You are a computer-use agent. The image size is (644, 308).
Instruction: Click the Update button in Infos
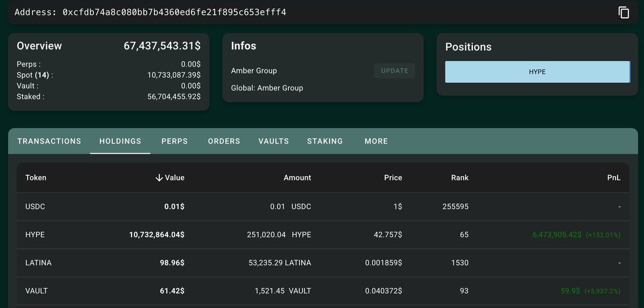click(x=394, y=71)
